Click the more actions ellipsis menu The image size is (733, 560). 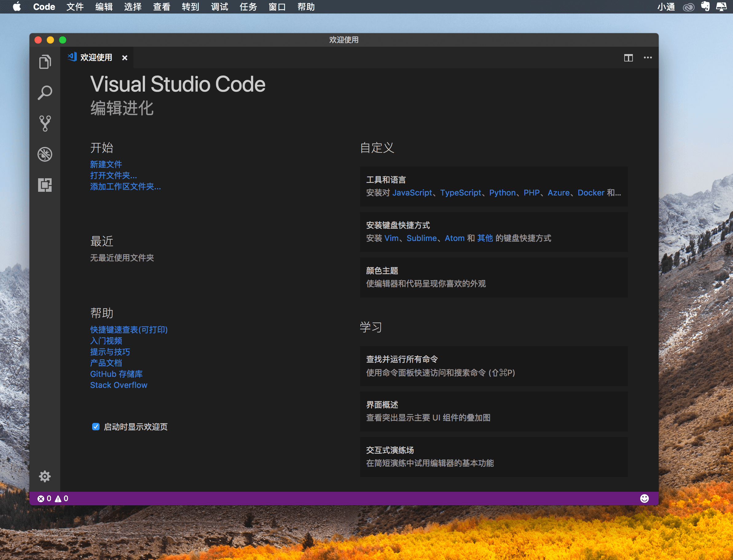click(648, 58)
